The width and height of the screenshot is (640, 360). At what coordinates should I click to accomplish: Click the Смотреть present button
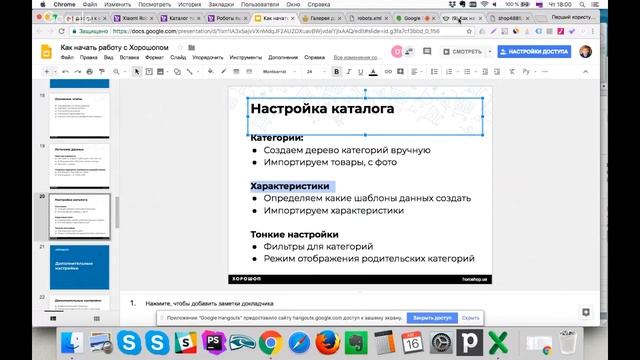click(462, 52)
